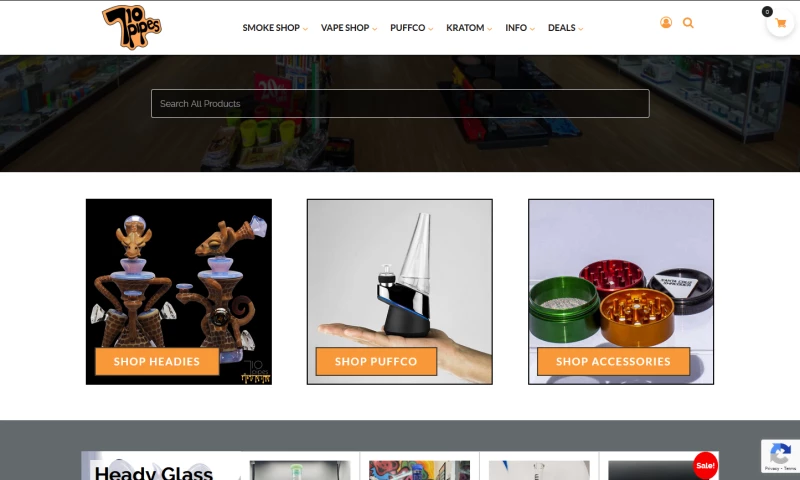Viewport: 800px width, 480px height.
Task: Click the cart item count badge
Action: click(767, 12)
